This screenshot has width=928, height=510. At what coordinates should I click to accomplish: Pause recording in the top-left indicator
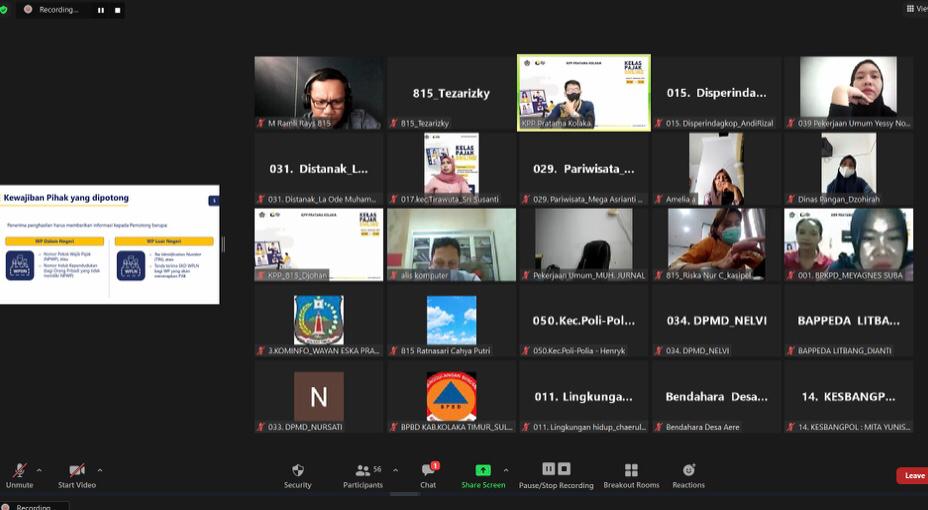[100, 10]
